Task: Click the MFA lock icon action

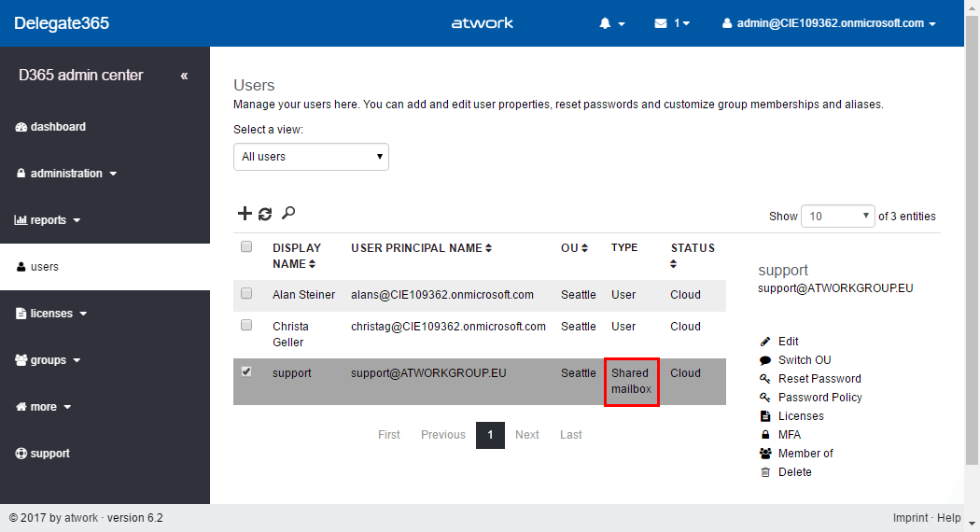Action: click(x=765, y=435)
